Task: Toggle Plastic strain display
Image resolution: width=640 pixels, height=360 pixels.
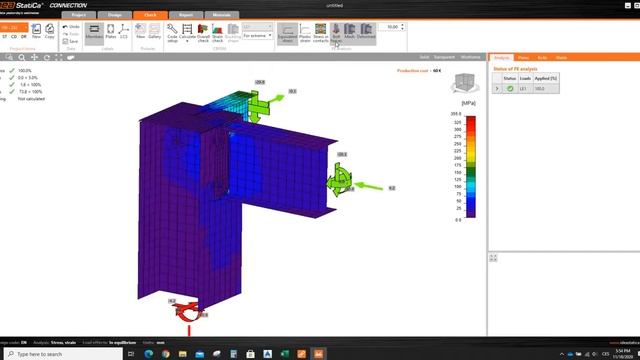Action: [305, 33]
